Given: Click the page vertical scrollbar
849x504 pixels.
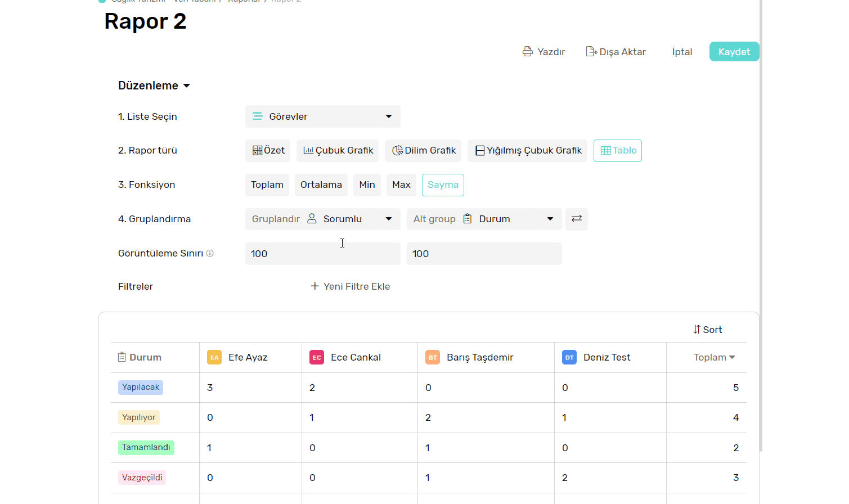Looking at the screenshot, I should tap(761, 225).
